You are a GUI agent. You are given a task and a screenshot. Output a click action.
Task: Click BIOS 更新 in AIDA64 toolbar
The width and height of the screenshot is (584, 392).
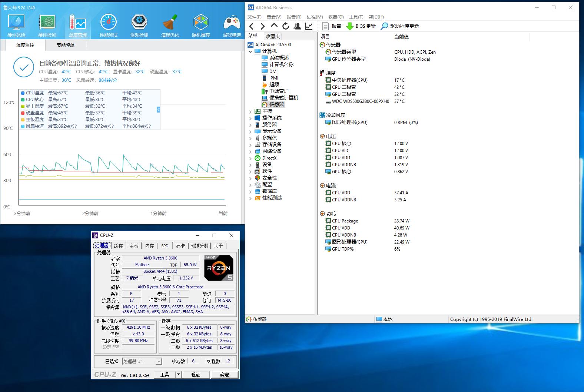tap(361, 26)
